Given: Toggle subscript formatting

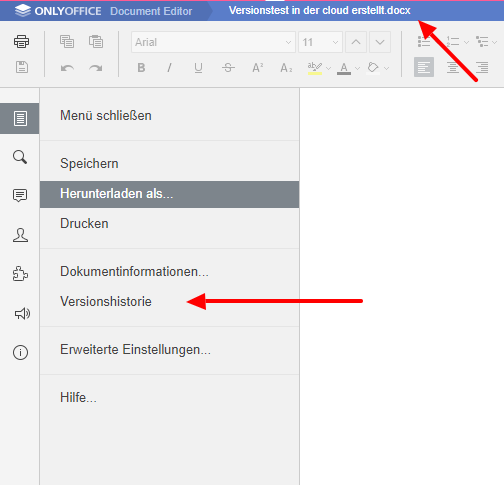Looking at the screenshot, I should [286, 68].
